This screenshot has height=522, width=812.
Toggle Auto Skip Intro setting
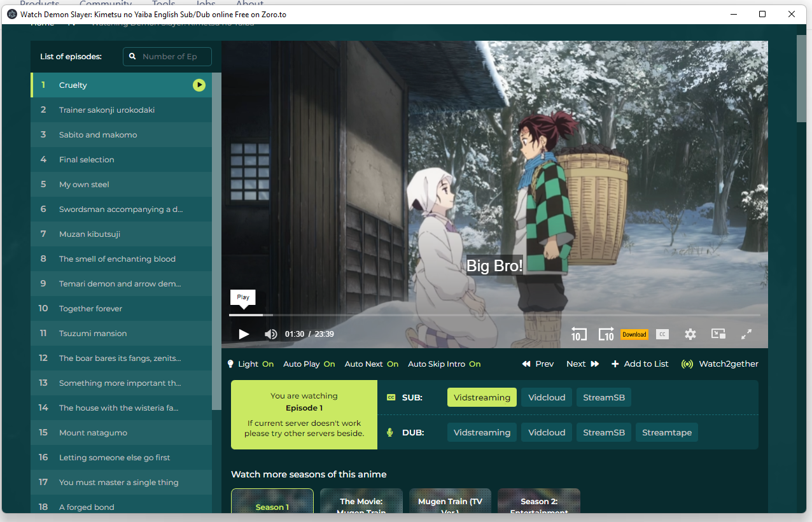(x=444, y=364)
